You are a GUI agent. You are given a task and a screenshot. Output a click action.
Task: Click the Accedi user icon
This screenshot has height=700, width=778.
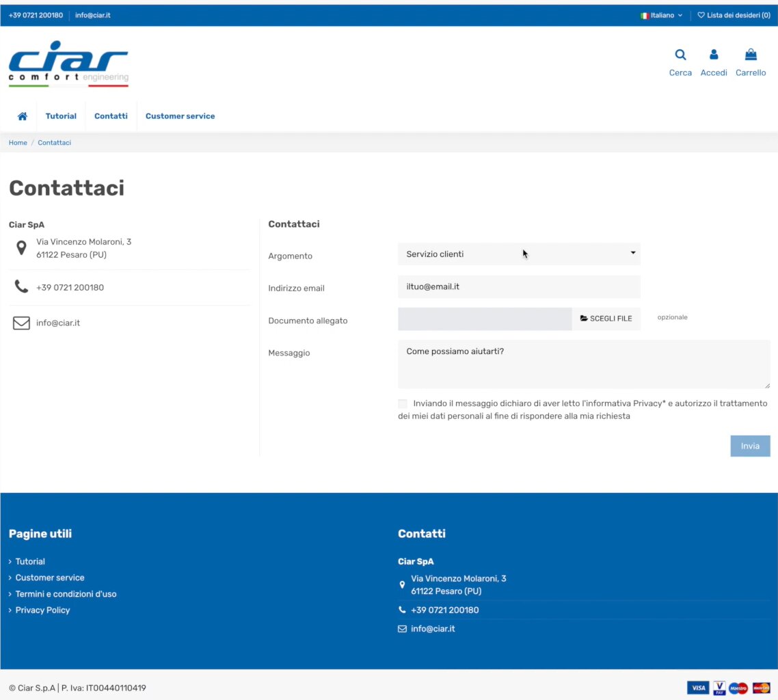point(714,55)
